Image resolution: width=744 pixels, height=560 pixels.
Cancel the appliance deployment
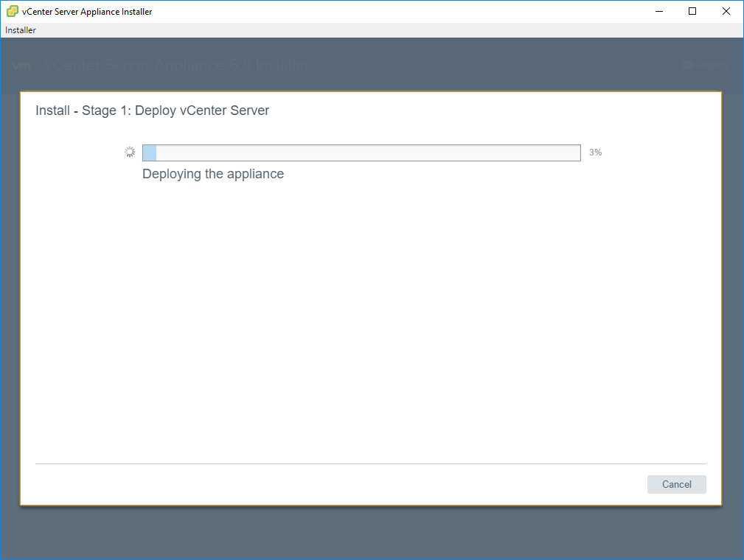pyautogui.click(x=676, y=484)
